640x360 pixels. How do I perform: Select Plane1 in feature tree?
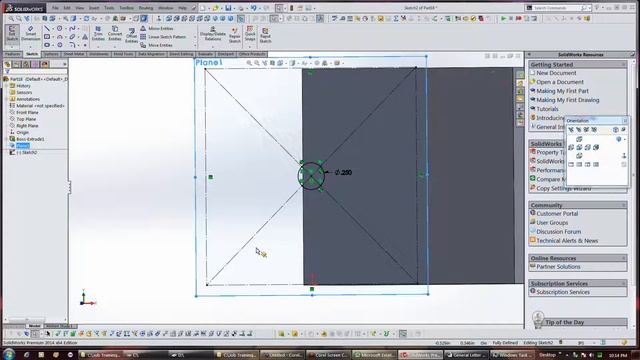click(x=22, y=146)
